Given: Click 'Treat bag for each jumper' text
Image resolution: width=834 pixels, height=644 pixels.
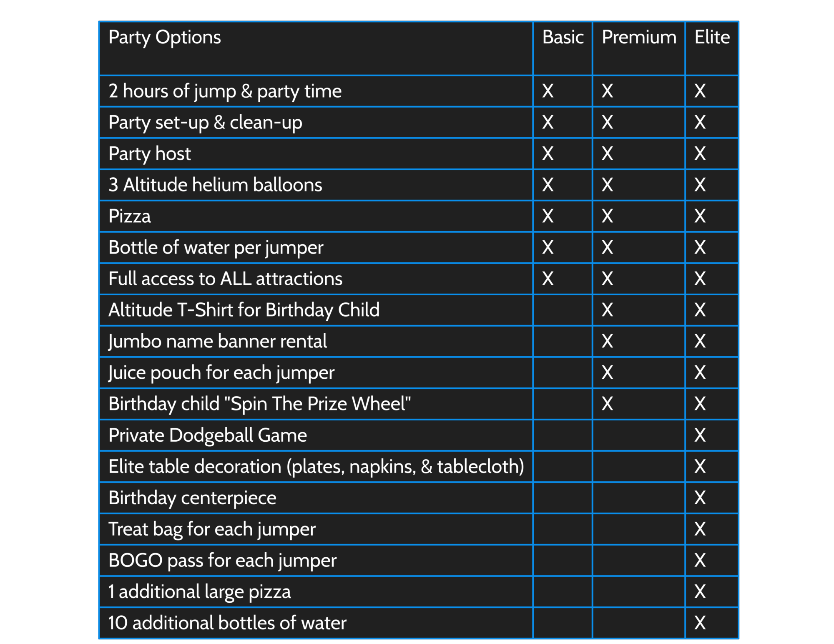Looking at the screenshot, I should pyautogui.click(x=212, y=529).
